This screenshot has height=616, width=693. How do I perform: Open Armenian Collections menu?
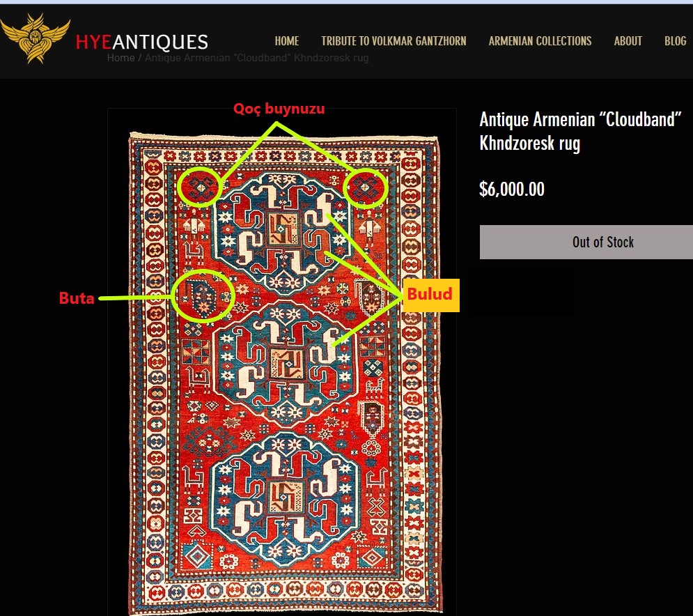pyautogui.click(x=540, y=41)
